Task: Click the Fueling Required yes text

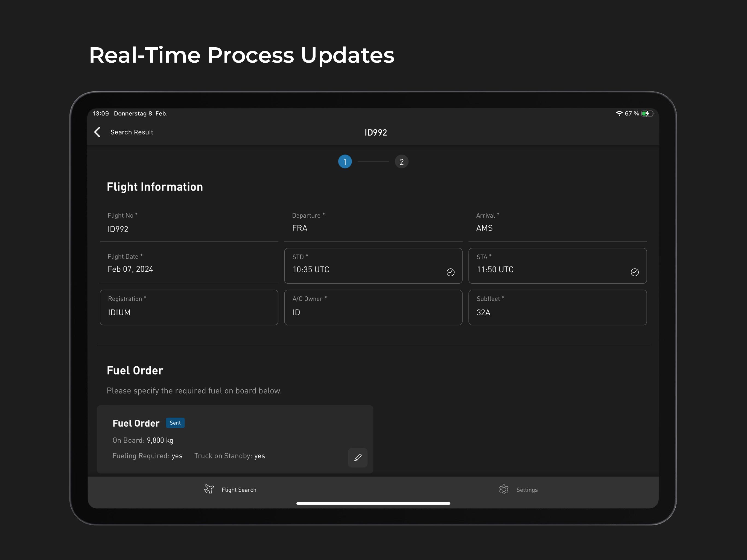Action: pyautogui.click(x=147, y=456)
